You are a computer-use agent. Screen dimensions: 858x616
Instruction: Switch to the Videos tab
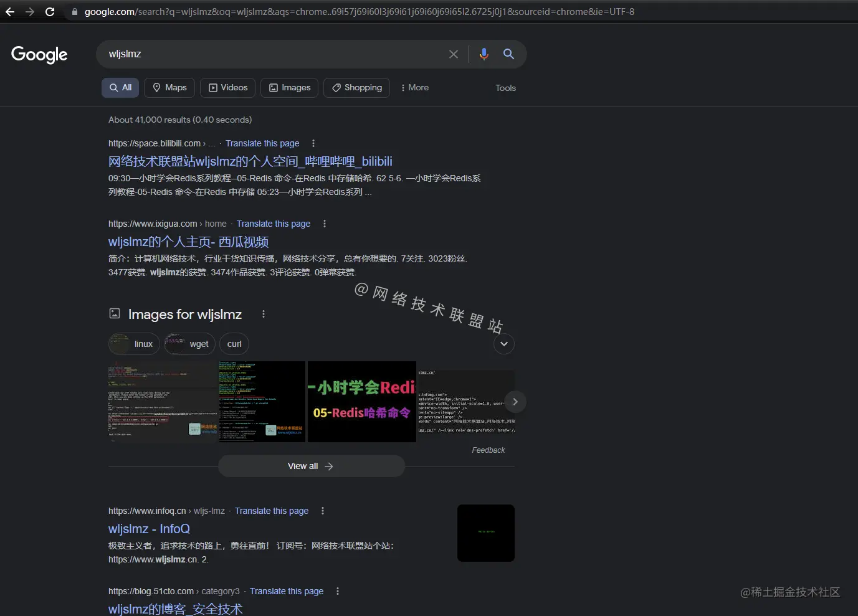pyautogui.click(x=228, y=88)
